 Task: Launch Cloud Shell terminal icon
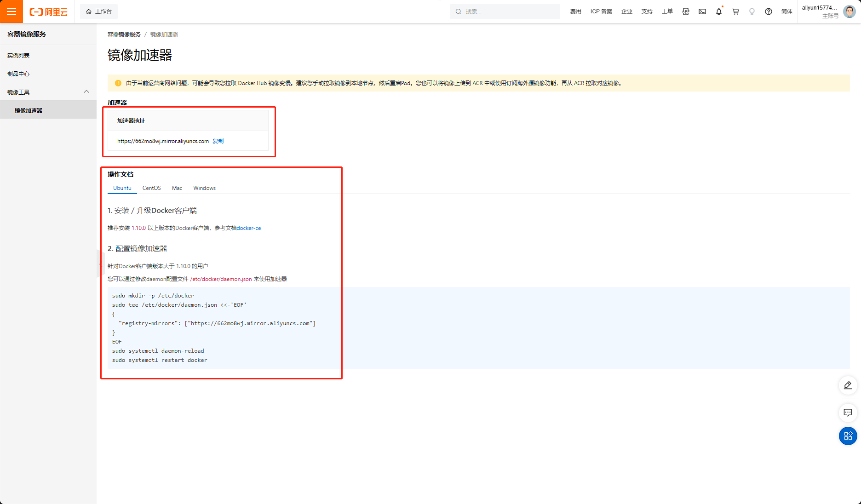(x=702, y=11)
